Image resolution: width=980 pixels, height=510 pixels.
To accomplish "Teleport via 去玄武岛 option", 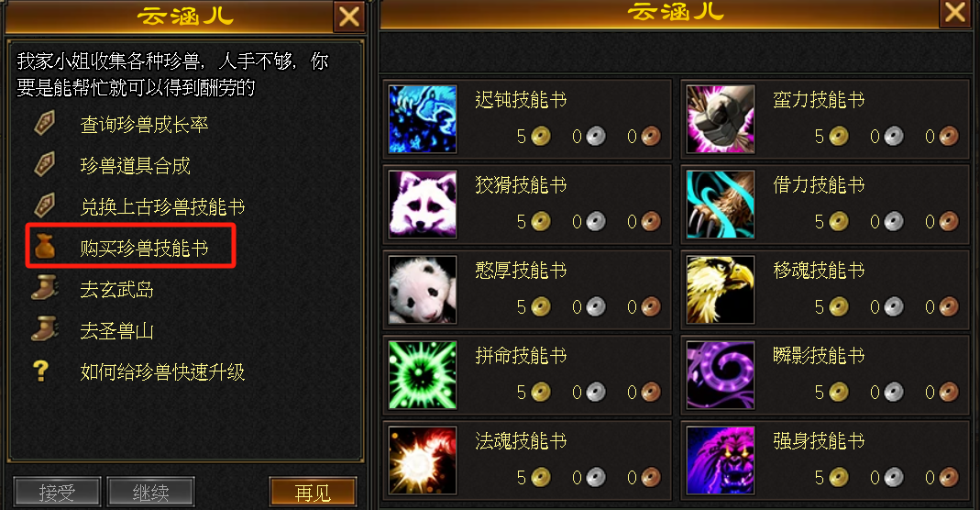I will tap(116, 289).
